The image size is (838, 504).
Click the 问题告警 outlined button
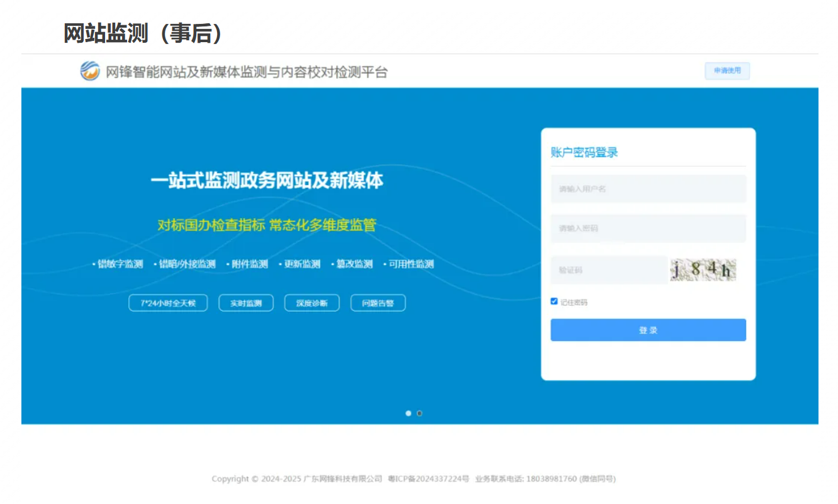tap(378, 303)
